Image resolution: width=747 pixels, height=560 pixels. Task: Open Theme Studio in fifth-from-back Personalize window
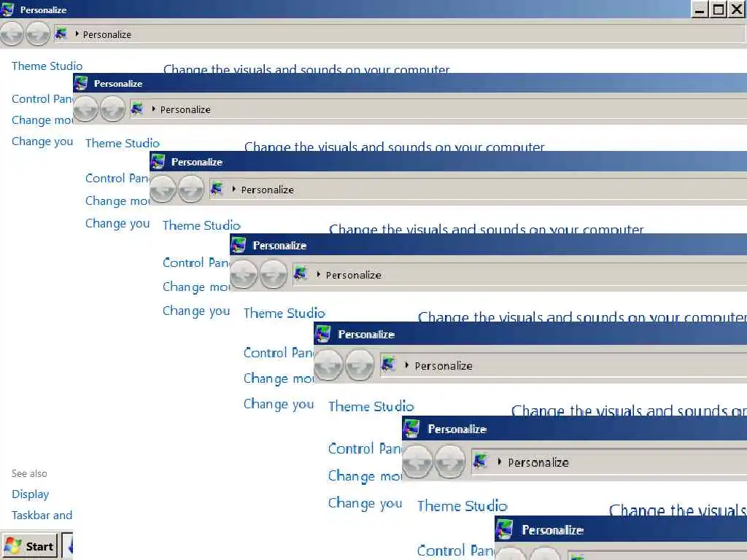[x=371, y=406]
